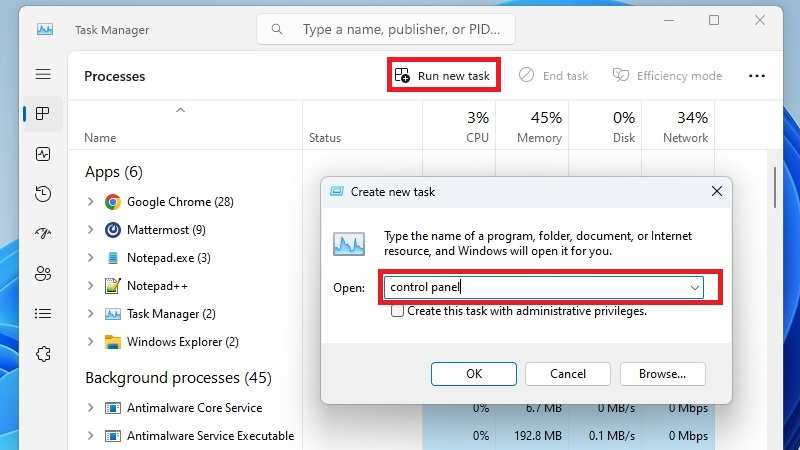Open the Performance sidebar icon

42,154
